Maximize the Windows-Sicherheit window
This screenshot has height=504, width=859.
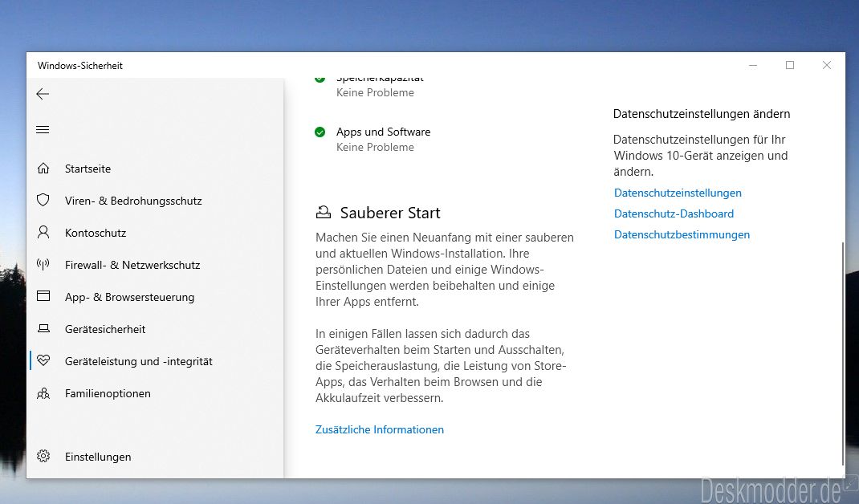tap(790, 65)
